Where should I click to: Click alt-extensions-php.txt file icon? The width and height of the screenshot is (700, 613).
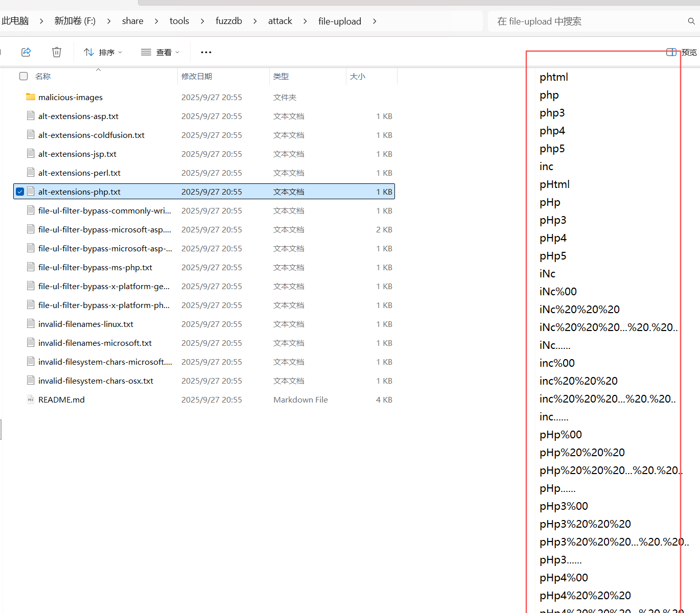[31, 192]
